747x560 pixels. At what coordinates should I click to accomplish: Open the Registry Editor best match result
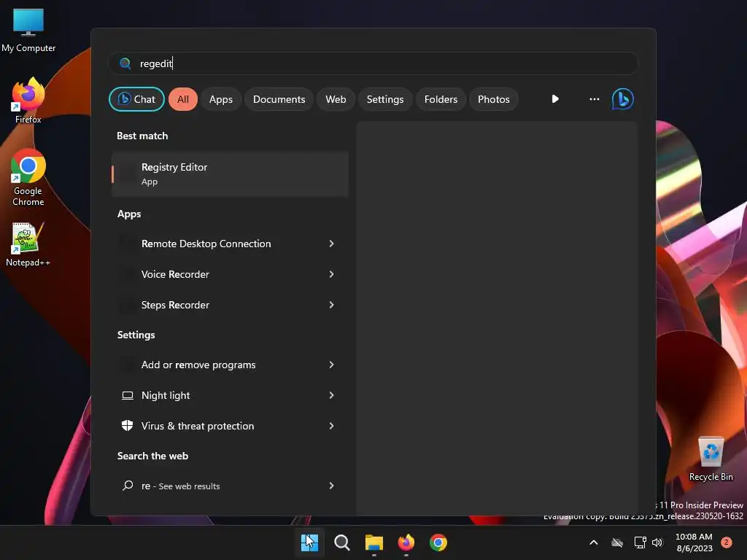point(230,174)
